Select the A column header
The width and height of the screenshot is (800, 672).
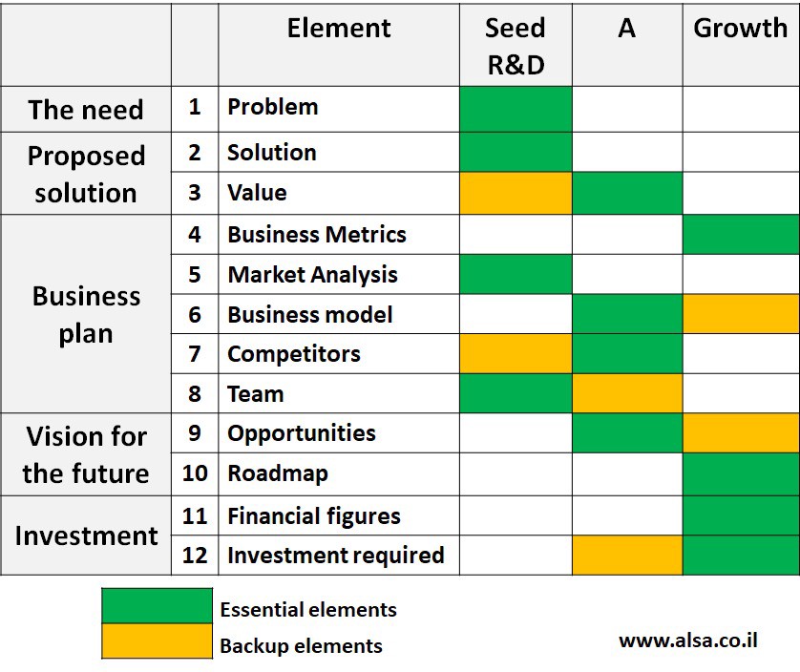tap(627, 46)
